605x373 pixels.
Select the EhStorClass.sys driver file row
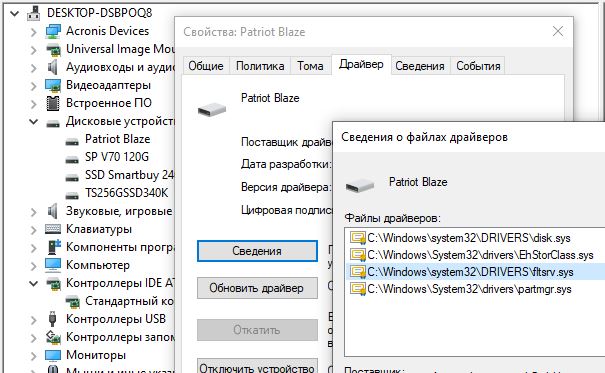(x=475, y=255)
